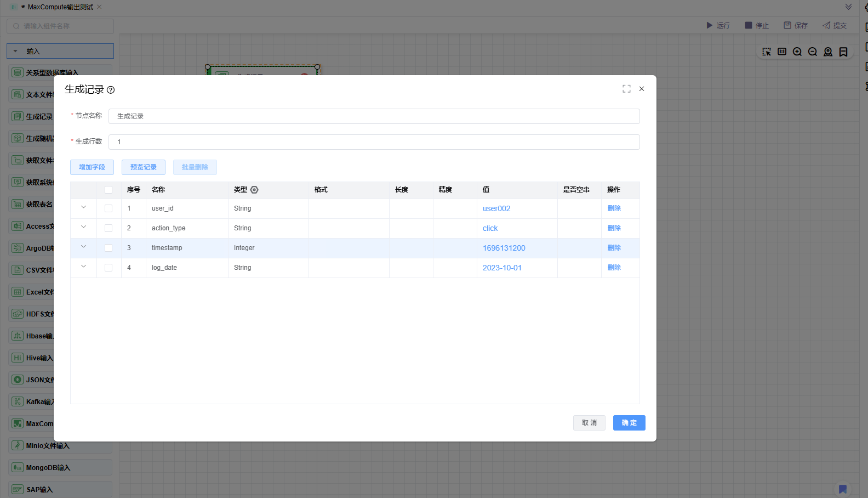Click the submit (提交) paper plane icon

click(826, 25)
